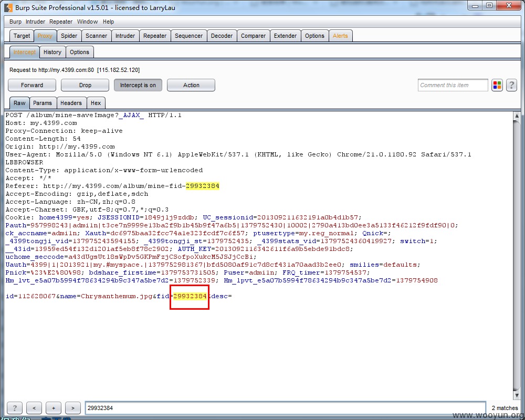Click the Burp Suite logo in title bar

[x=8, y=7]
